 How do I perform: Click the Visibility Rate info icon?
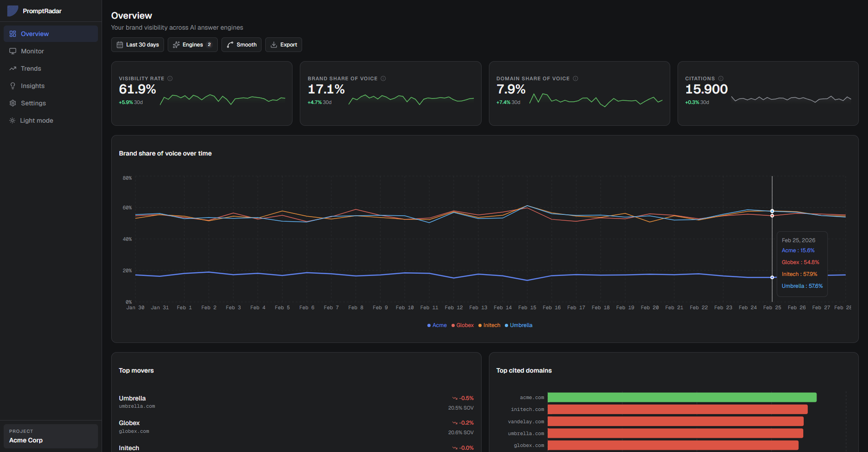(x=170, y=78)
